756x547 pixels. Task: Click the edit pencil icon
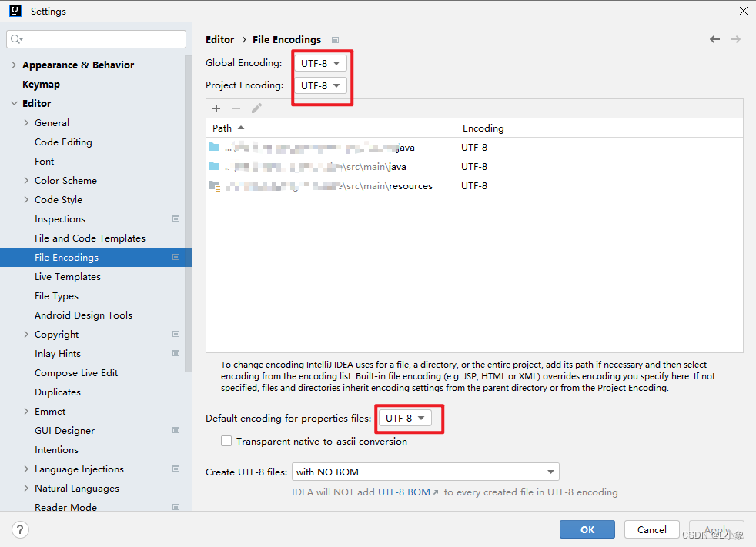click(x=256, y=108)
